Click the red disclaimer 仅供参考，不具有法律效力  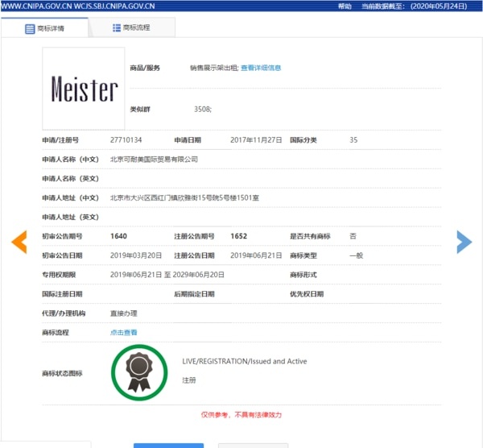pos(242,415)
